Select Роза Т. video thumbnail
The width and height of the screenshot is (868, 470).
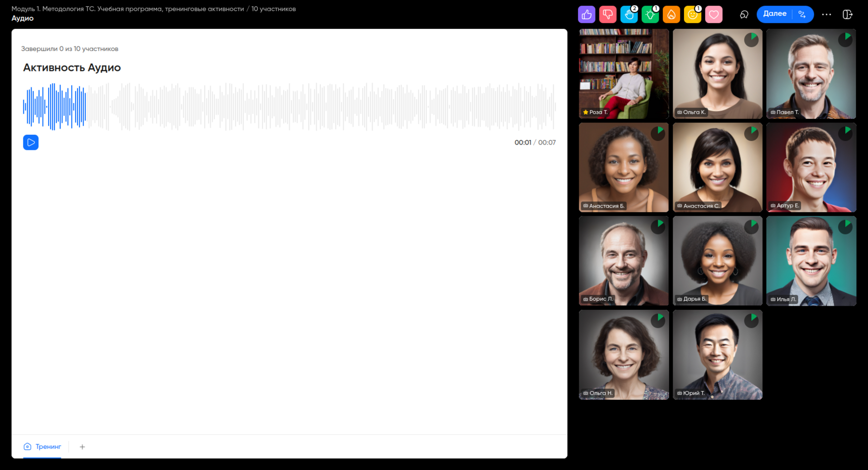point(624,74)
